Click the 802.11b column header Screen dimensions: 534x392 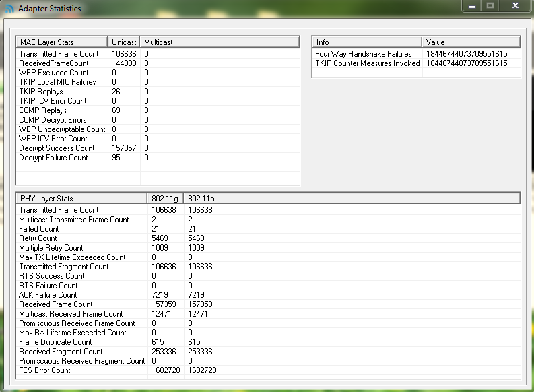coord(352,199)
